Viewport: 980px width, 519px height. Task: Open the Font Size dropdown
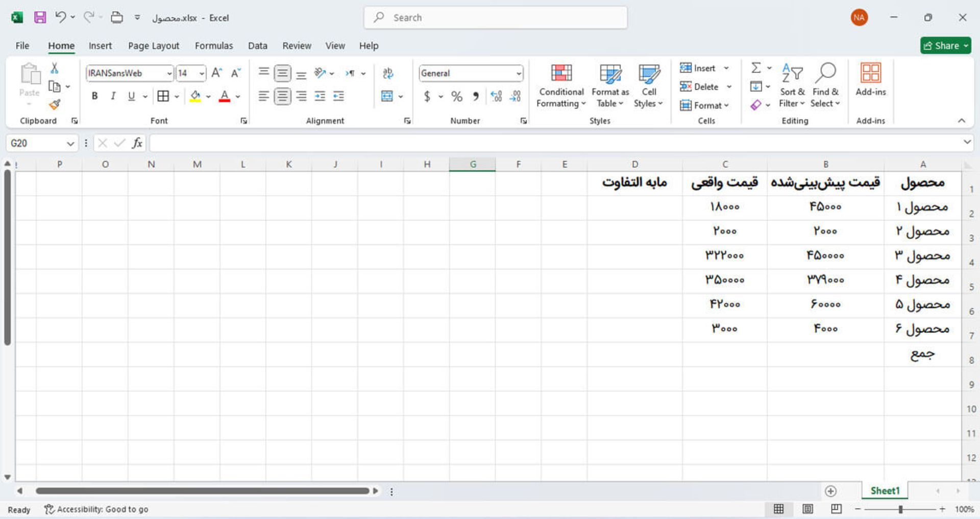(201, 73)
